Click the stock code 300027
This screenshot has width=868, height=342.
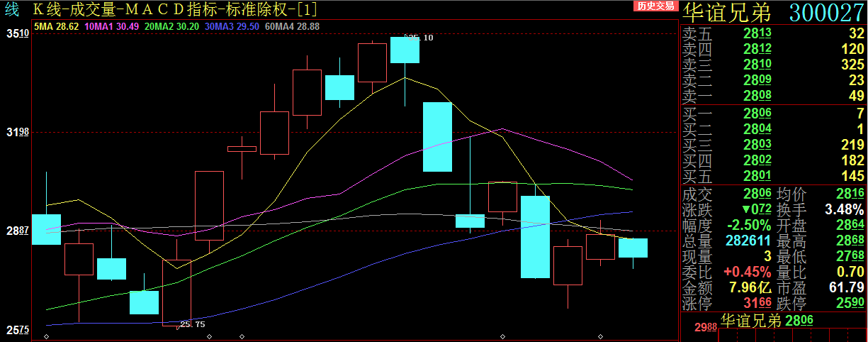click(826, 13)
